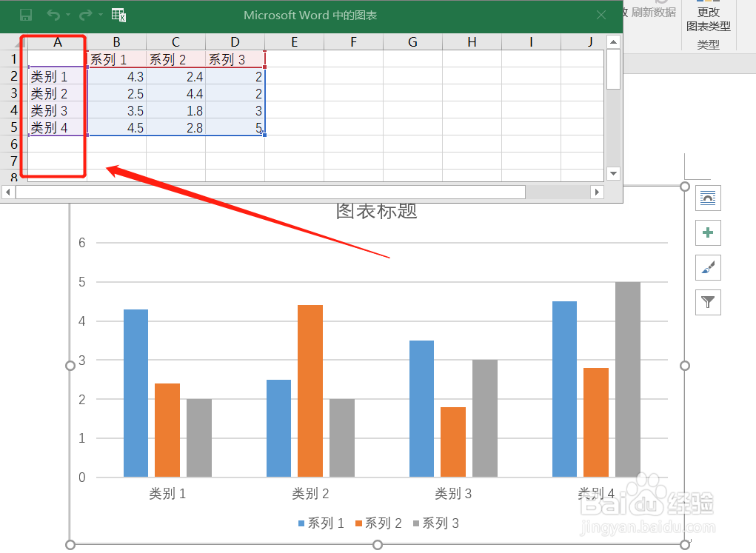
Task: Select column H header
Action: [472, 42]
